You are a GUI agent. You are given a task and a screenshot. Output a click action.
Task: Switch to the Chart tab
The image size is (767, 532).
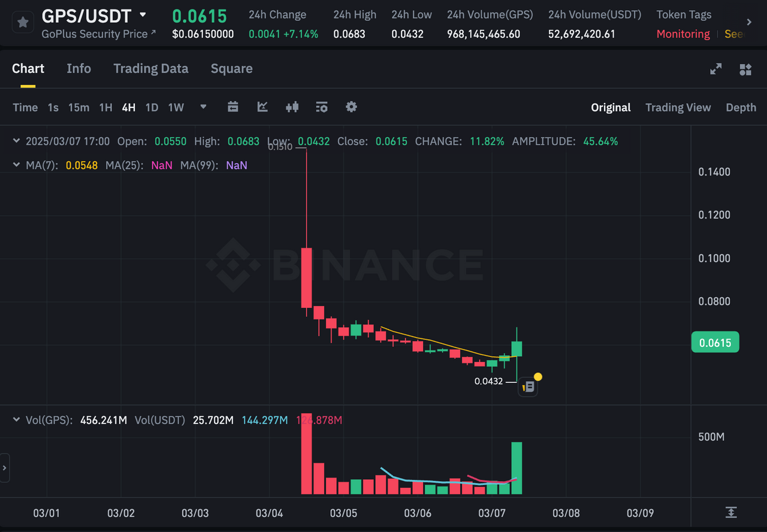pyautogui.click(x=28, y=68)
